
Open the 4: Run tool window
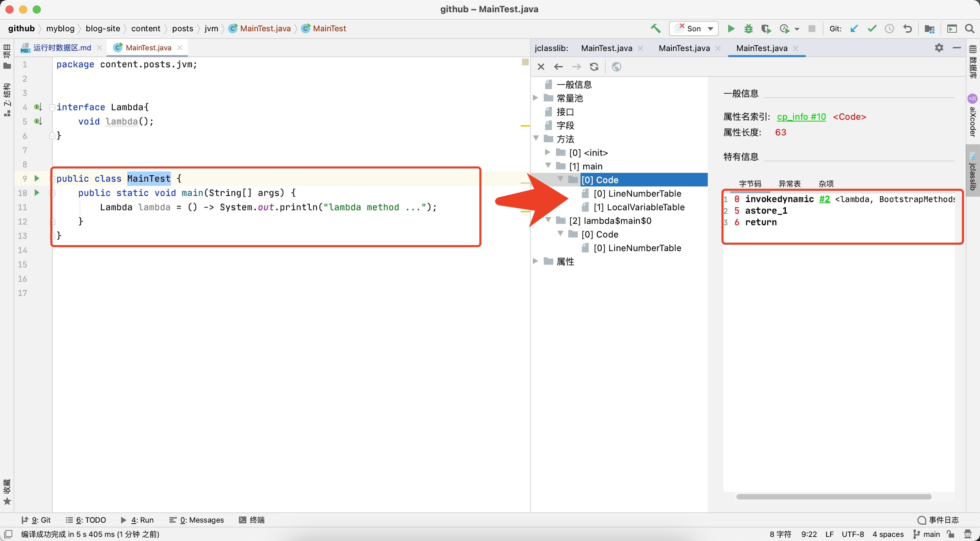click(137, 520)
